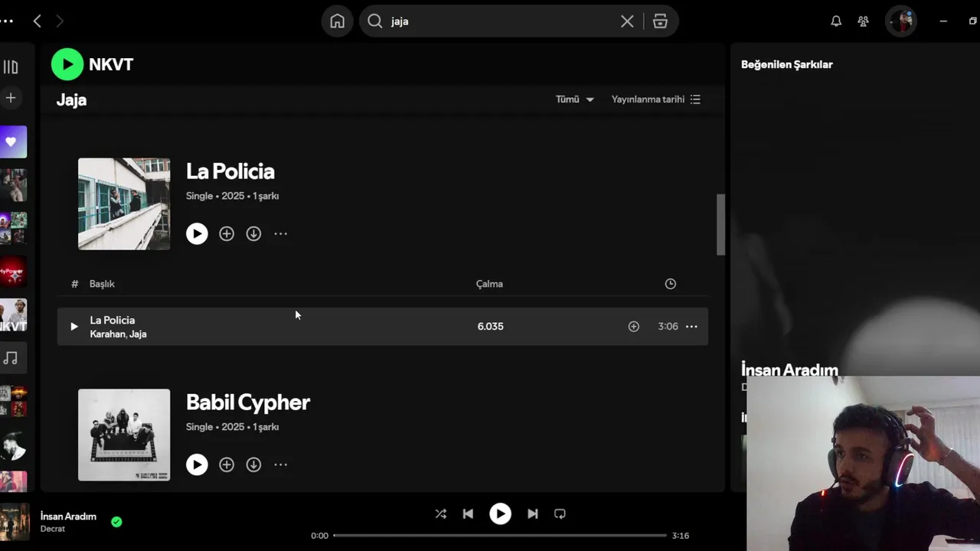Open the Tümü filter dropdown
The height and width of the screenshot is (551, 980).
(575, 99)
